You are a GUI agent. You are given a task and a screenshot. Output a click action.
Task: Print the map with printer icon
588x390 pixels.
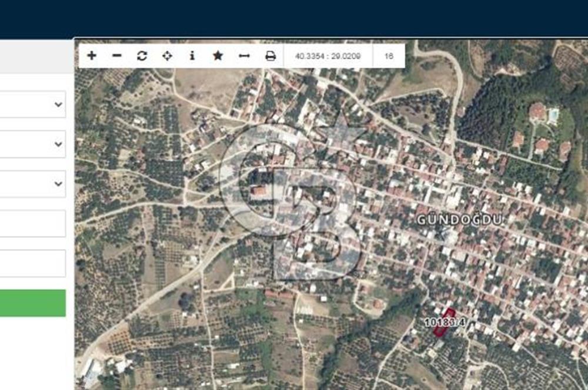tap(270, 56)
